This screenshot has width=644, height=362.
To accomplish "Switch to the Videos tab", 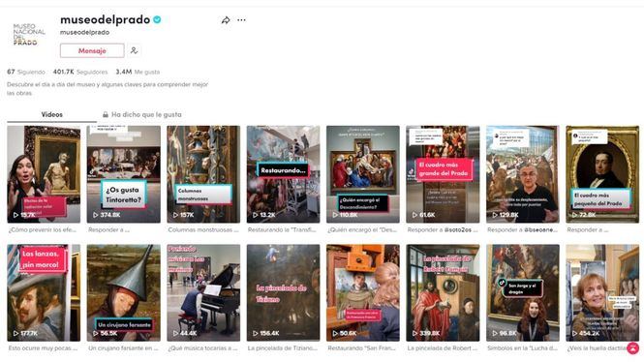I will coord(51,114).
